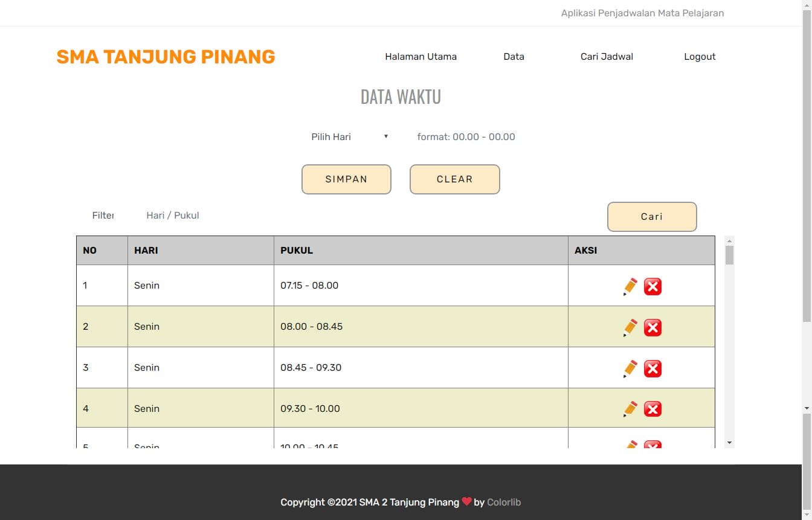Edit the 08.00 - 08.45 time slot
Screen dimensions: 812x520
point(630,327)
